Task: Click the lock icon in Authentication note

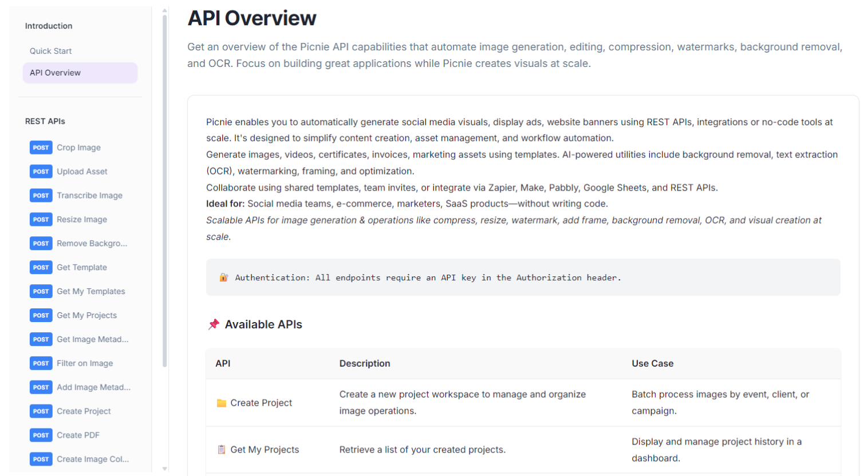Action: [x=224, y=277]
